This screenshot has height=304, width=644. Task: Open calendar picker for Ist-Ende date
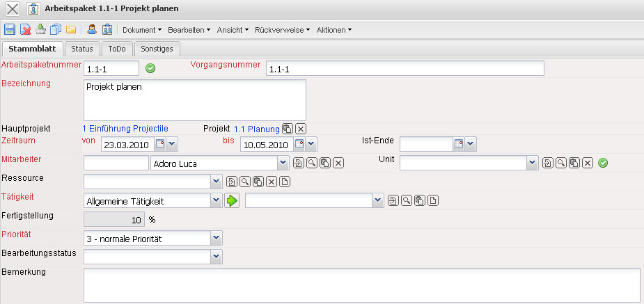tap(458, 144)
